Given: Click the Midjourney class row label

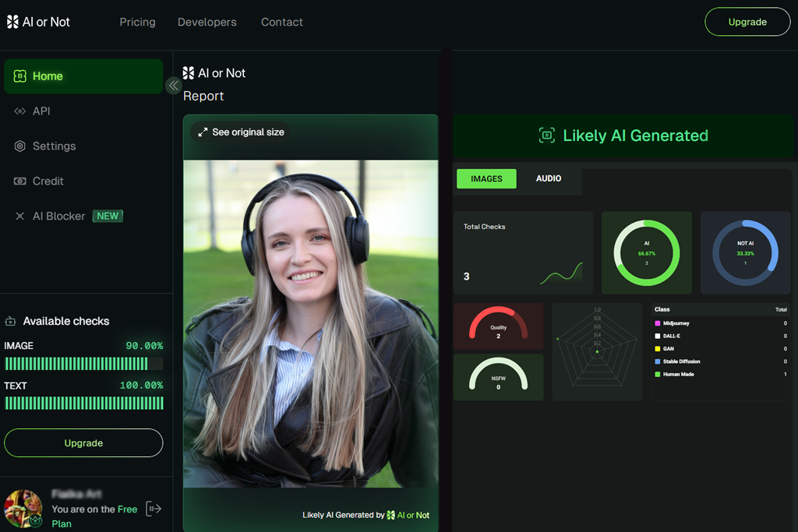Looking at the screenshot, I should (676, 323).
